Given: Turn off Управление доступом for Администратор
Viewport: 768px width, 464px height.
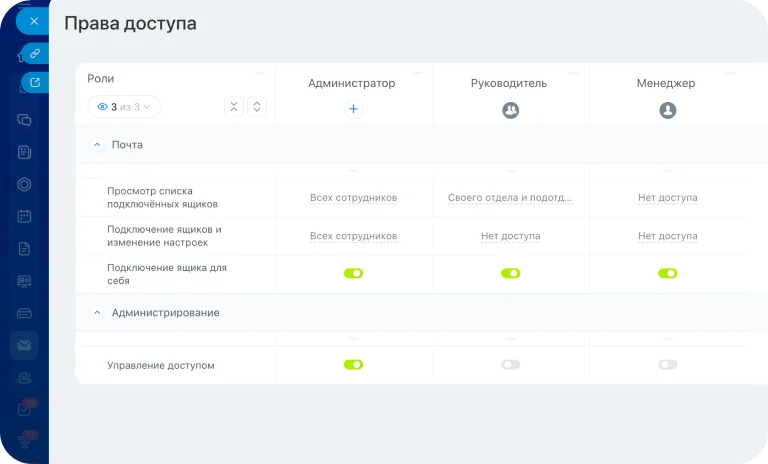Looking at the screenshot, I should pos(353,365).
